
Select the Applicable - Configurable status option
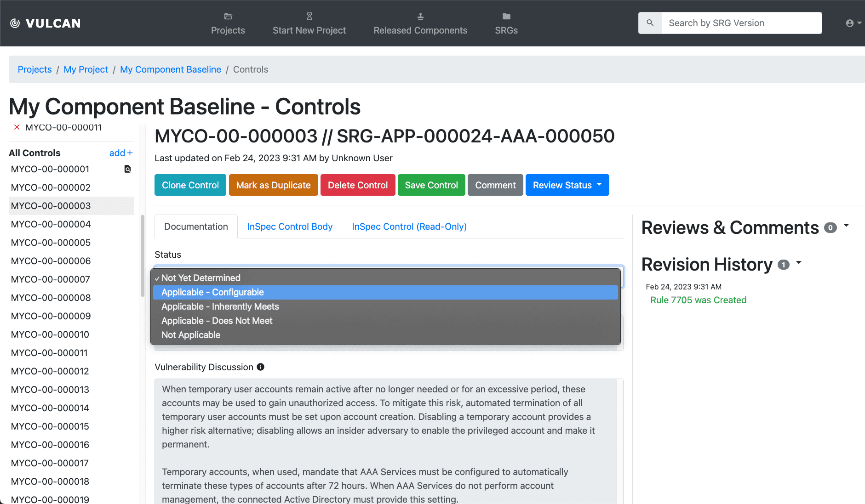(x=212, y=292)
